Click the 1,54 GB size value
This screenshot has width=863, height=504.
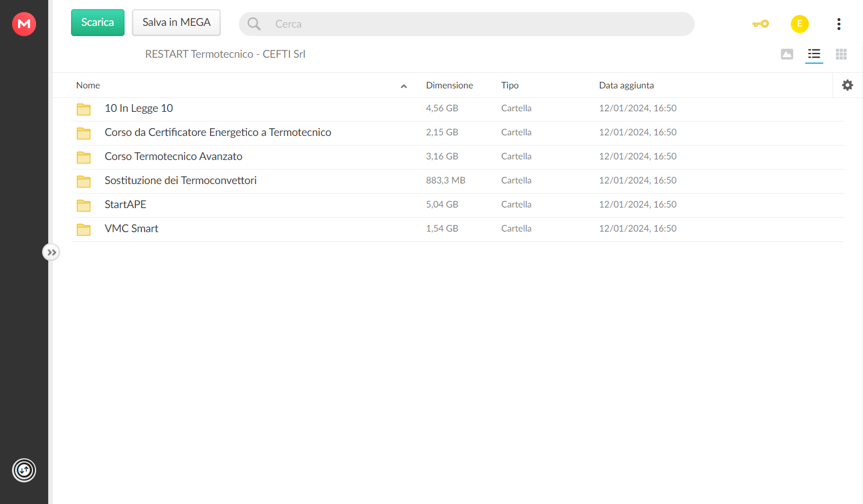click(442, 229)
